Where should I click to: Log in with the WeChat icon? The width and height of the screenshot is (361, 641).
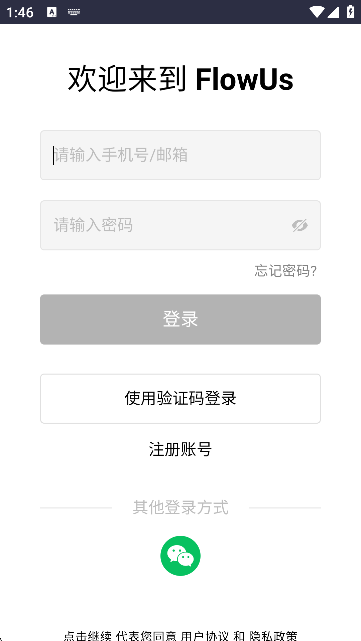pos(180,556)
